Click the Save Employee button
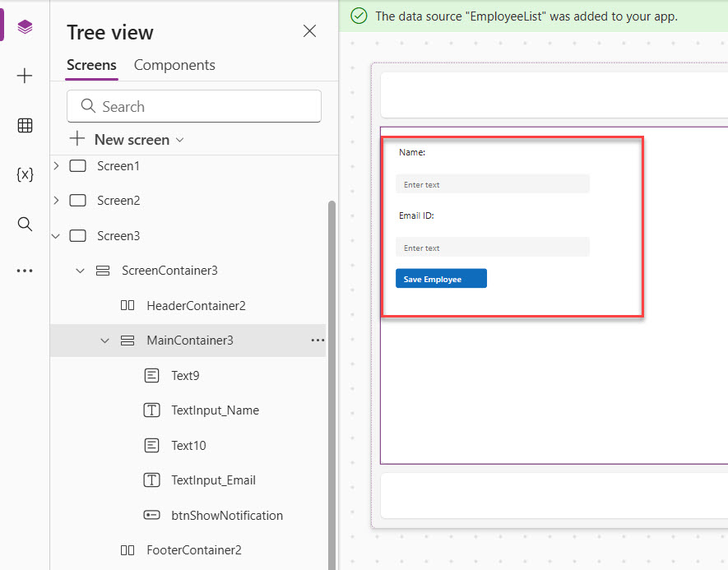The height and width of the screenshot is (570, 728). pos(441,279)
